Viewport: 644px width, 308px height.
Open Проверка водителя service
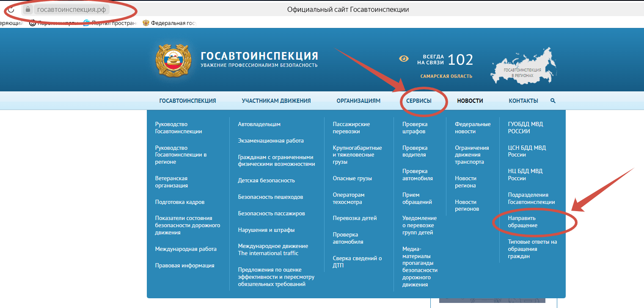415,151
